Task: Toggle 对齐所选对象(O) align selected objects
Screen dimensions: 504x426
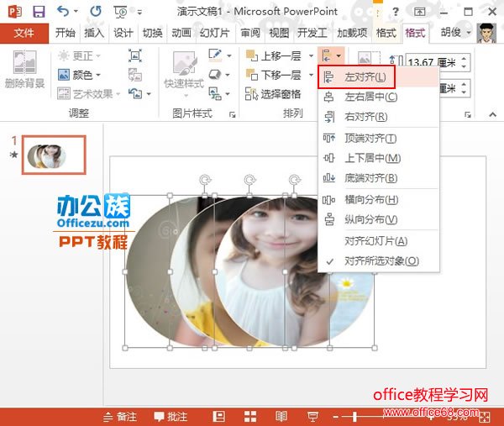Action: click(378, 261)
